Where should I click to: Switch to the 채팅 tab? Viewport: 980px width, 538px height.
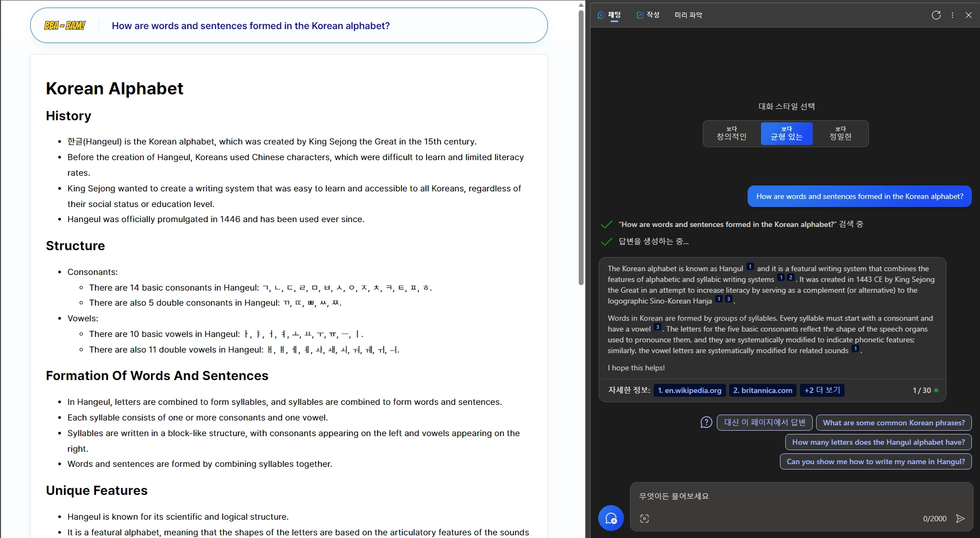point(609,15)
